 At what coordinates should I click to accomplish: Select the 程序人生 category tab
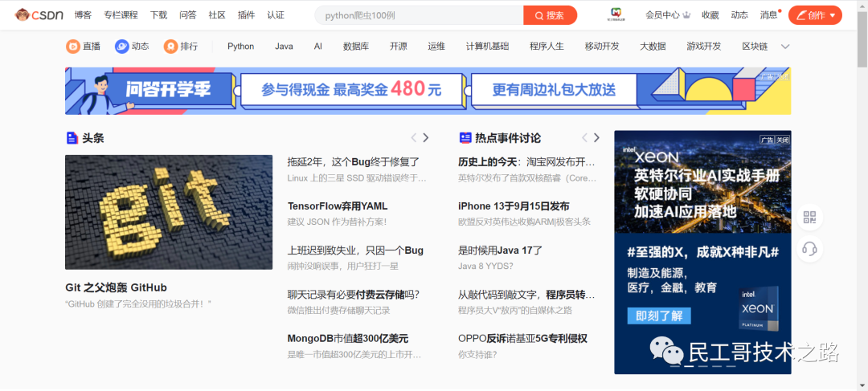[x=547, y=47]
